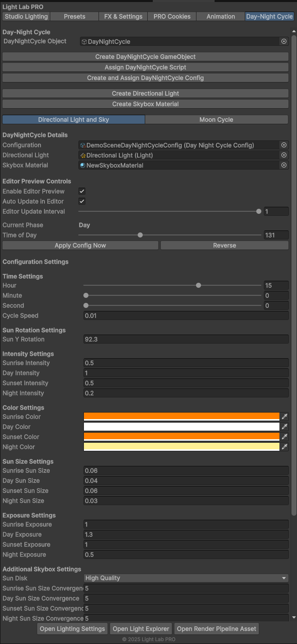297x644 pixels.
Task: Click the Editor Update Interval slider handle
Action: [259, 212]
